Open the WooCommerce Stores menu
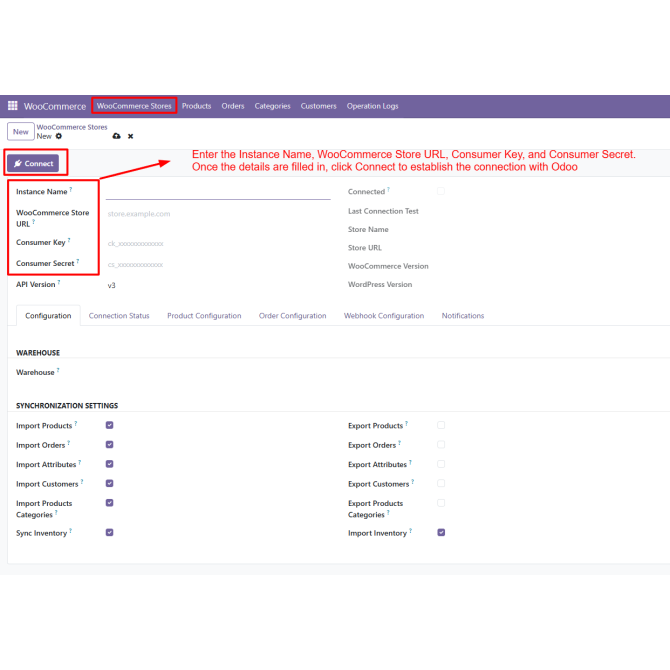Image resolution: width=670 pixels, height=670 pixels. pyautogui.click(x=134, y=106)
